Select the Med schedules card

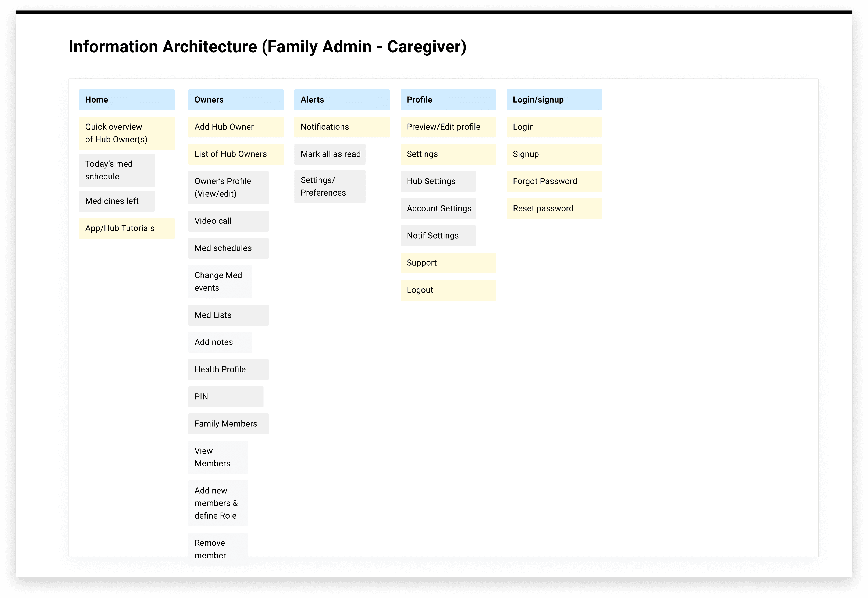click(x=228, y=248)
